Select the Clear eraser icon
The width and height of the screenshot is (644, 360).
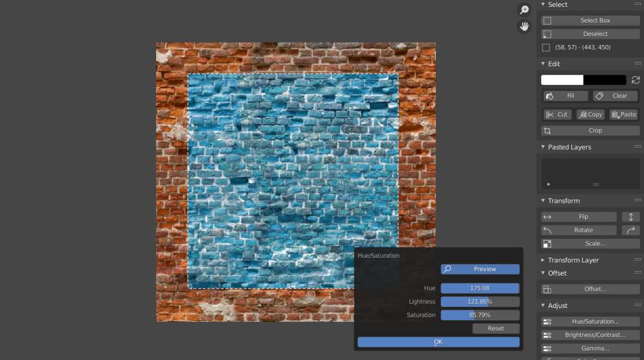(599, 95)
